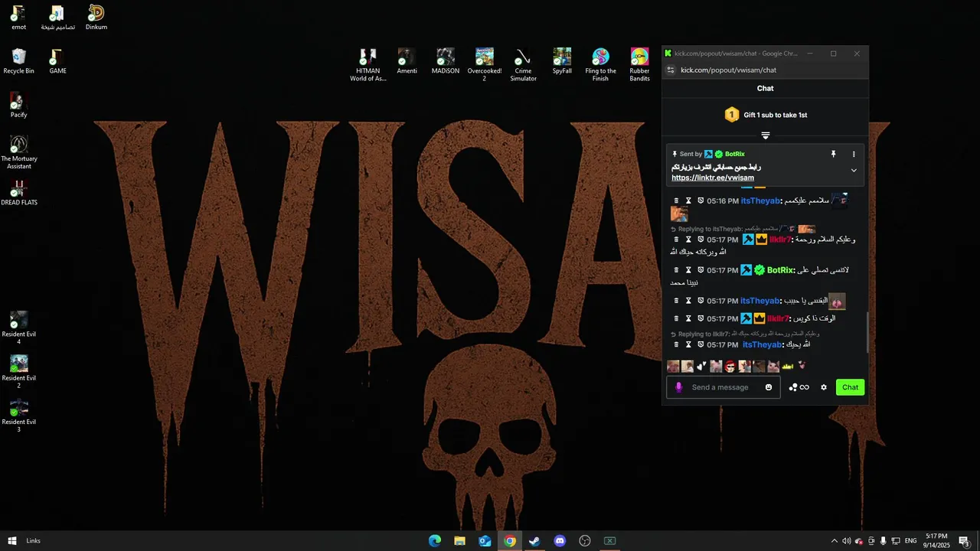980x551 pixels.
Task: Click the chat scrollbar thumb
Action: (867, 332)
